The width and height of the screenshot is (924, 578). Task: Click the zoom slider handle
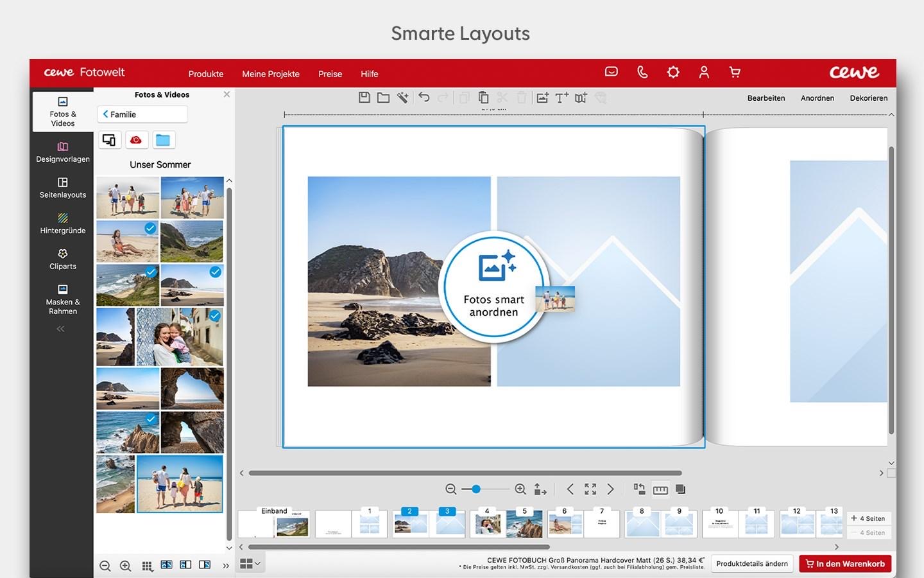coord(476,489)
